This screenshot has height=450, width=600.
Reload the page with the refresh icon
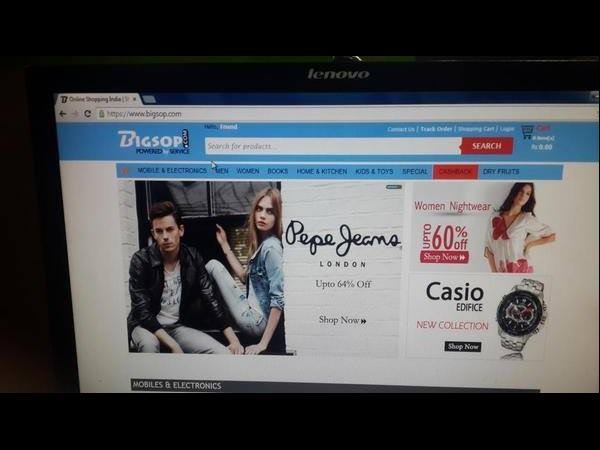pyautogui.click(x=87, y=114)
